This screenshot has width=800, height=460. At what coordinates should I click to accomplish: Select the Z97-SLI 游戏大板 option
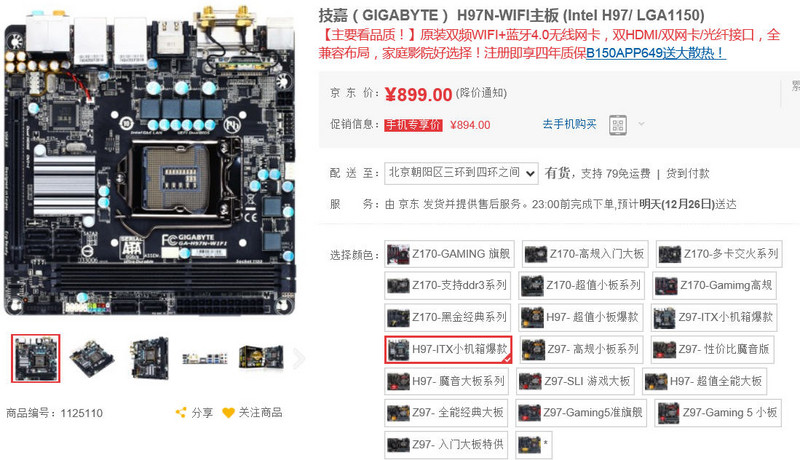pyautogui.click(x=575, y=381)
